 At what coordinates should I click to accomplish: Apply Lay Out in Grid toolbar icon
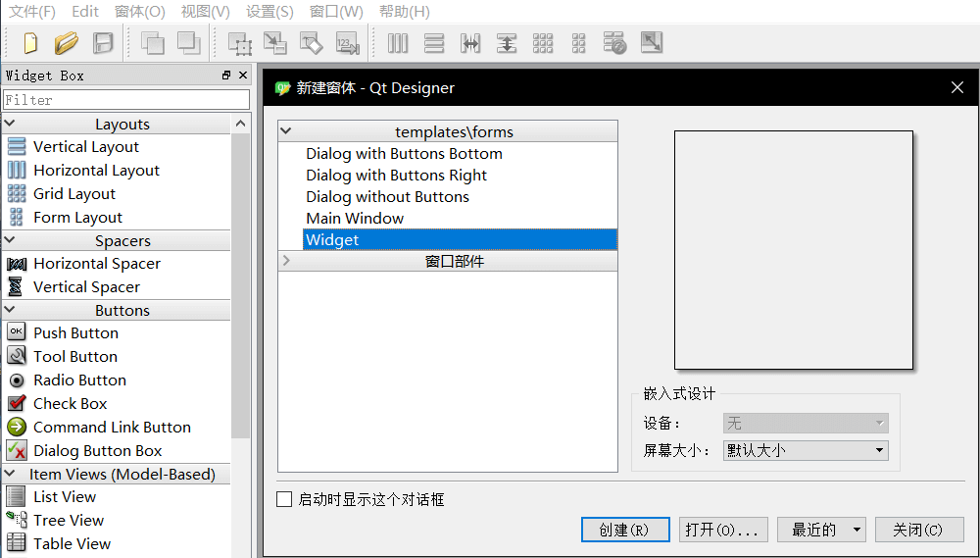click(x=543, y=43)
